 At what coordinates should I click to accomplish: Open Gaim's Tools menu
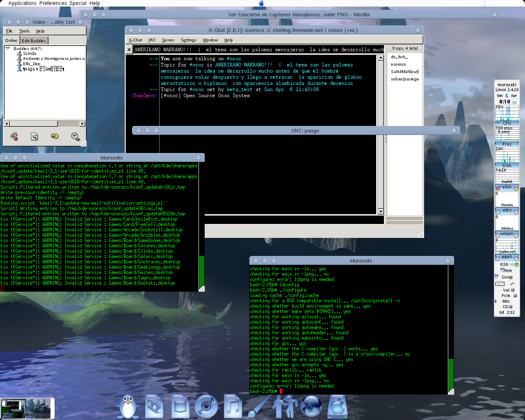pos(24,31)
